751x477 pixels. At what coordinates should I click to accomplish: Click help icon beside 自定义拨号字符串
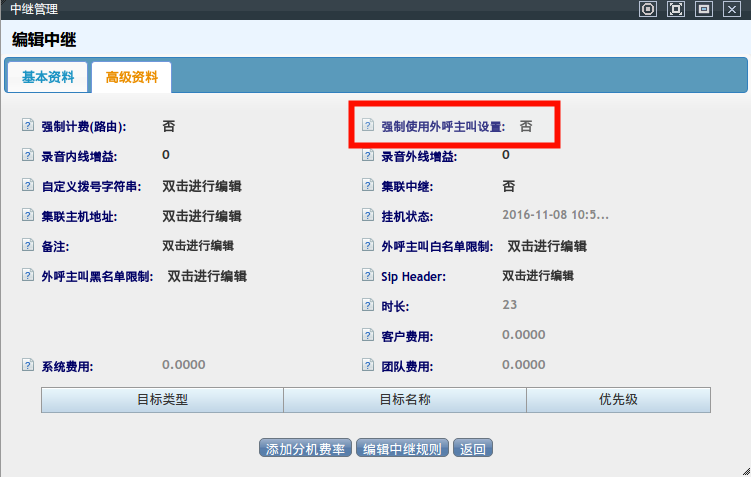pos(27,186)
